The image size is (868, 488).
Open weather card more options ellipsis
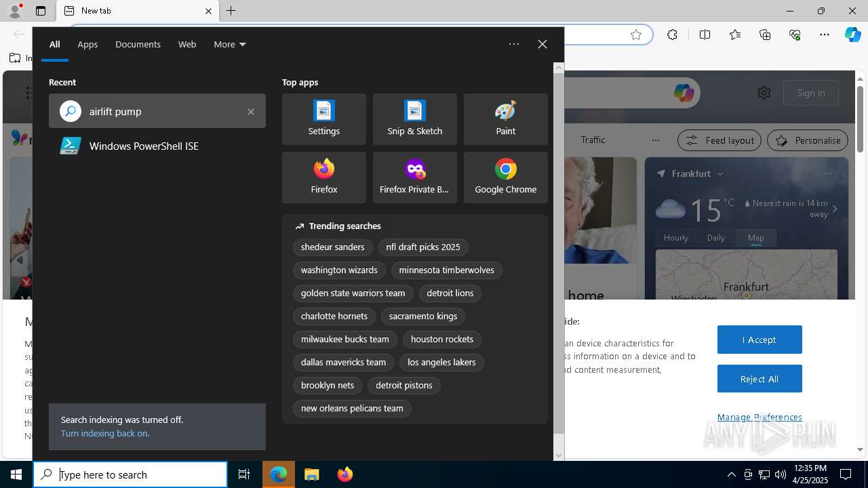tap(827, 174)
